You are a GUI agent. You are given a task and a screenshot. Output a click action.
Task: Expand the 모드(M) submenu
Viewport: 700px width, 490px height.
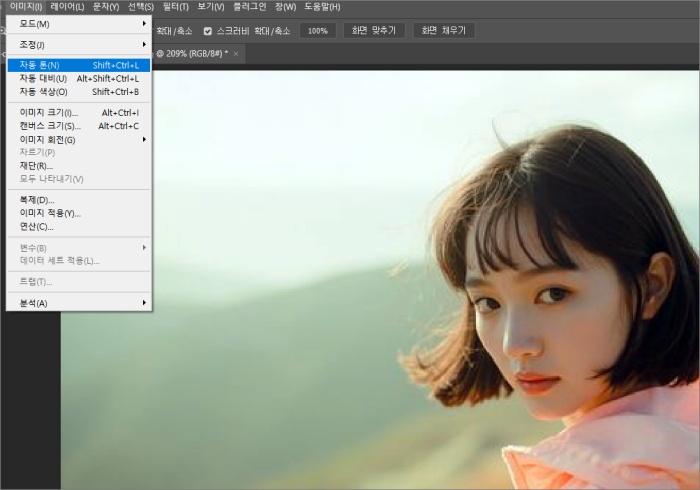coord(79,24)
